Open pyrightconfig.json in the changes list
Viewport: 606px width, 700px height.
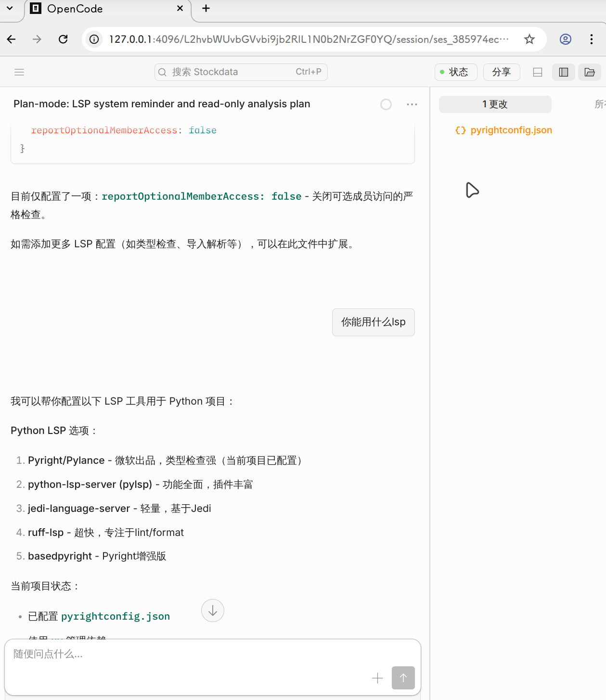pos(511,130)
